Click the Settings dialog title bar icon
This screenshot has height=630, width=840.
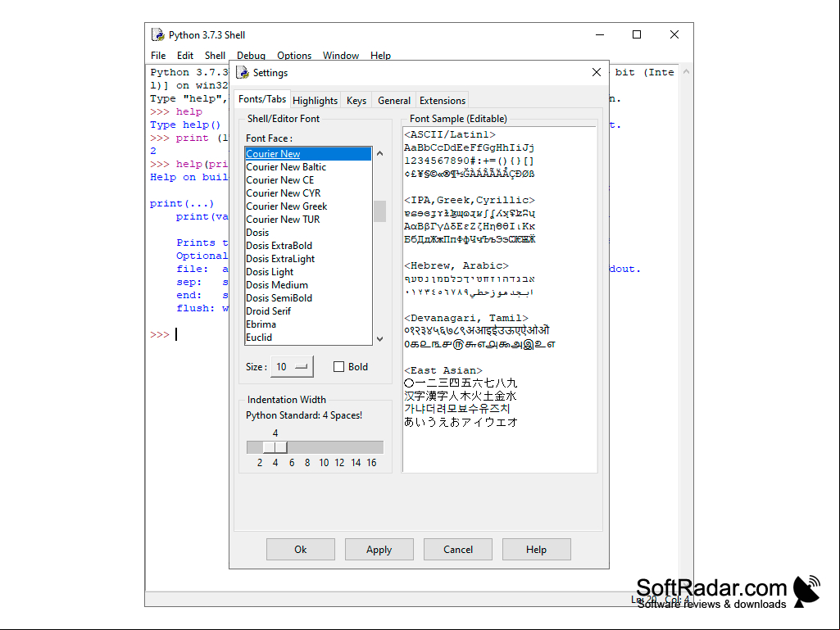coord(243,72)
